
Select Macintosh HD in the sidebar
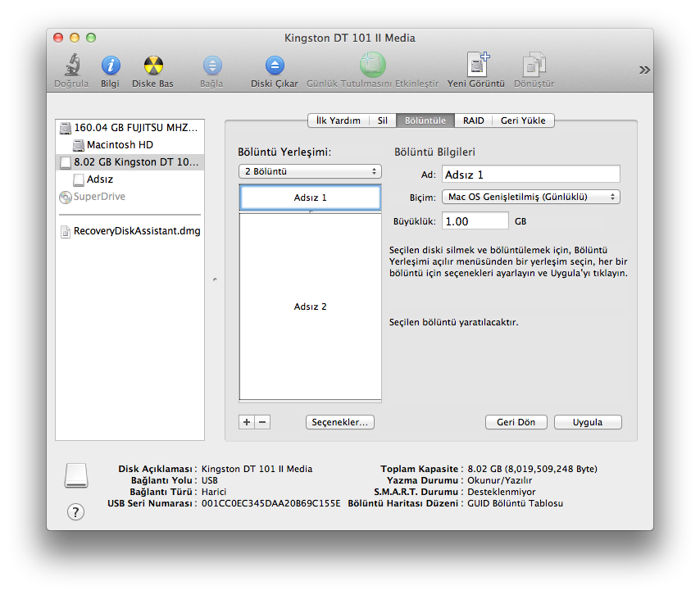120,145
